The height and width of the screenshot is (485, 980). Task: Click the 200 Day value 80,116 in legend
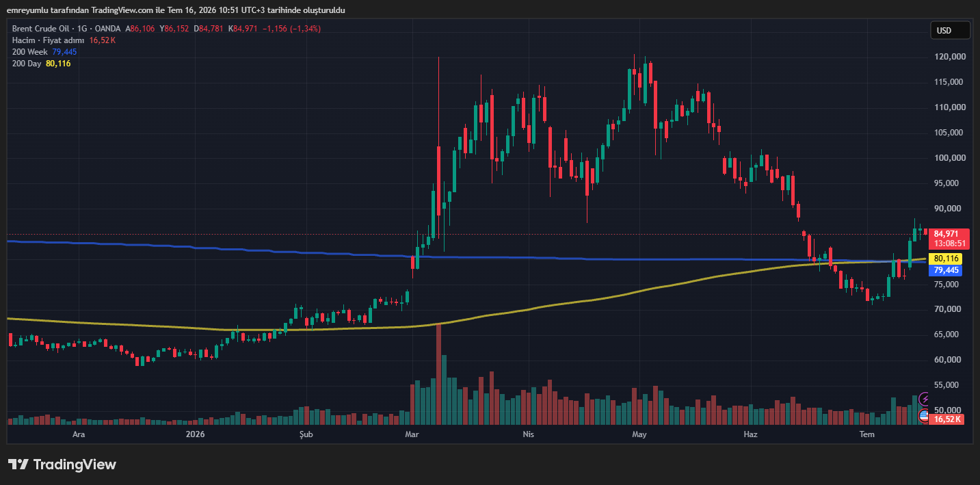(x=58, y=64)
